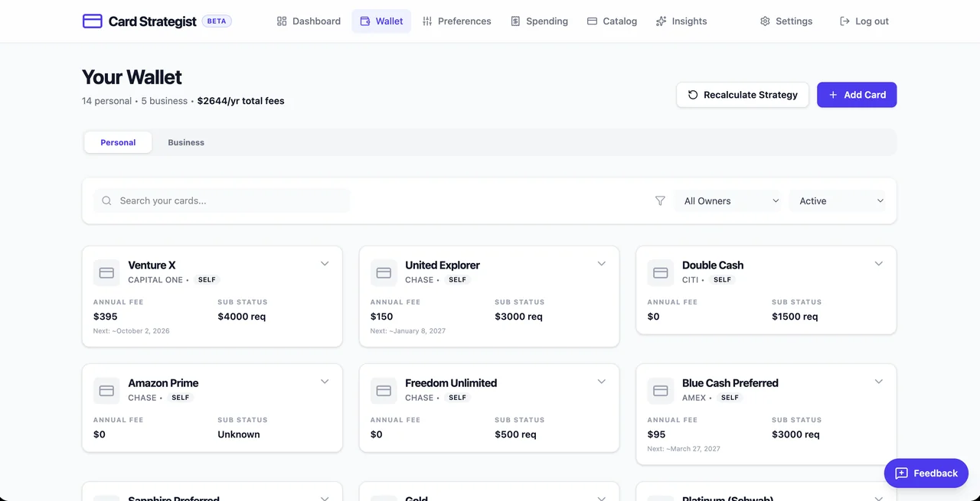The image size is (980, 501).
Task: Navigate to Spending
Action: (x=539, y=21)
